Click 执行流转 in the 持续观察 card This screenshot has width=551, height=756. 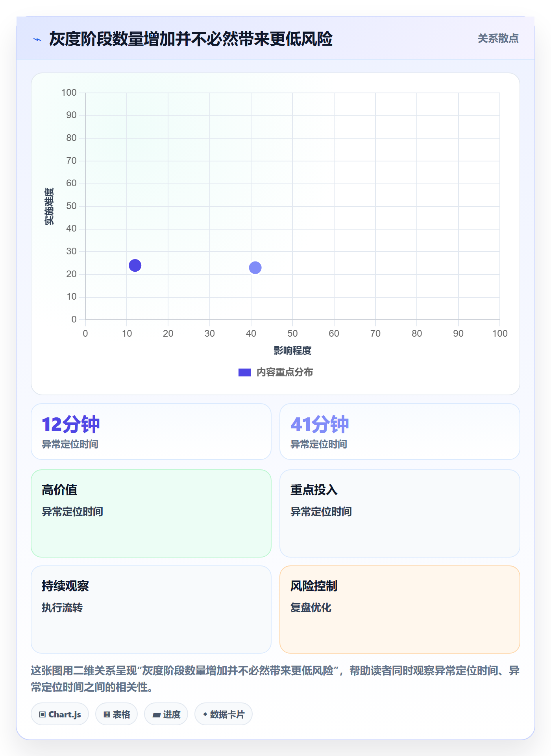62,608
